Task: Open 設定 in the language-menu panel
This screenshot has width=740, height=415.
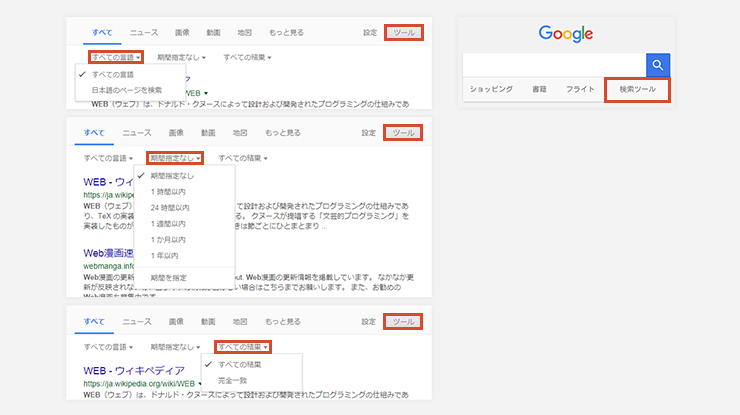Action: (x=370, y=33)
